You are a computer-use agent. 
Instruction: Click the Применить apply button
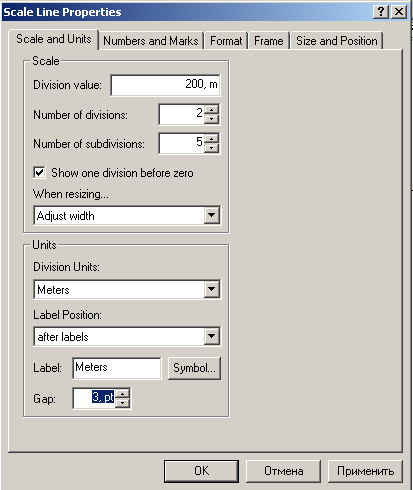click(365, 471)
